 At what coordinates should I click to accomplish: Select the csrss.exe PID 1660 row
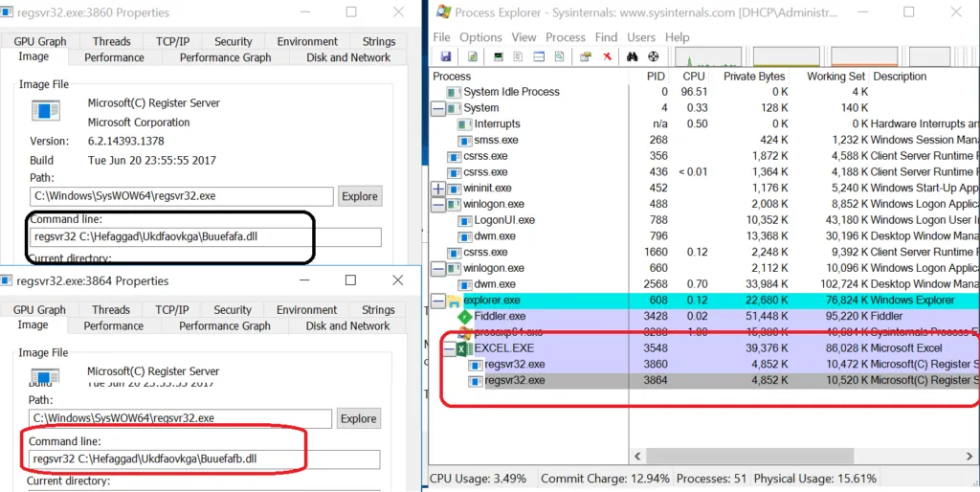pyautogui.click(x=705, y=252)
